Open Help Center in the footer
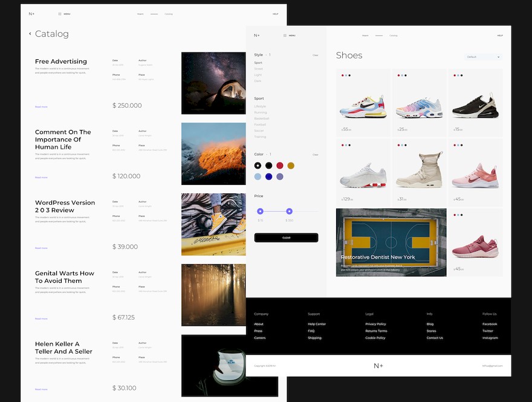 pos(317,324)
